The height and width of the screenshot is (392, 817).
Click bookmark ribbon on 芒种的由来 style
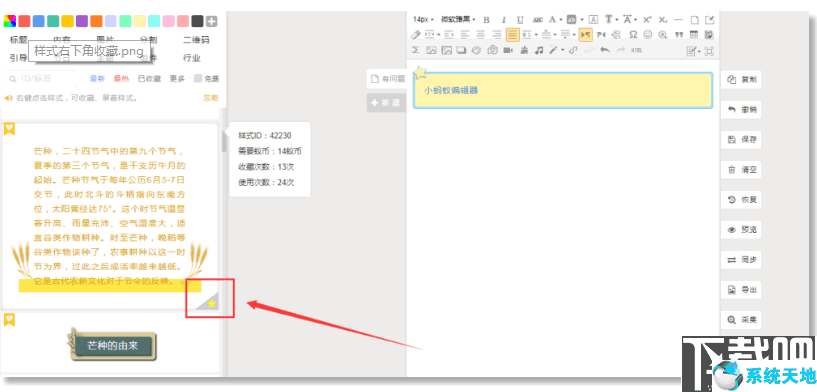point(9,320)
